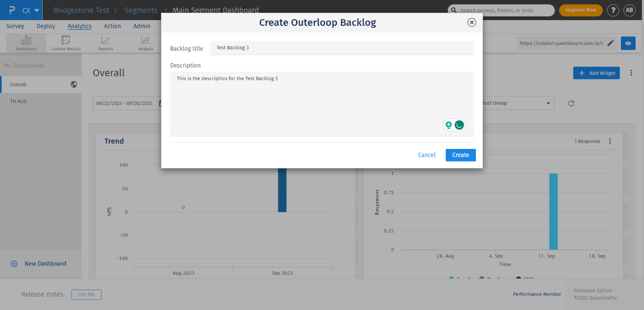This screenshot has width=644, height=310.
Task: Open the Reports chart icon
Action: click(106, 41)
